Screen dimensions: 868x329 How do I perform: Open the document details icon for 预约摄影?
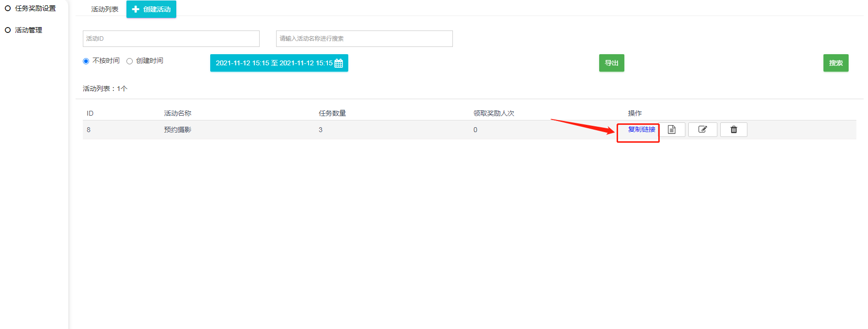672,130
